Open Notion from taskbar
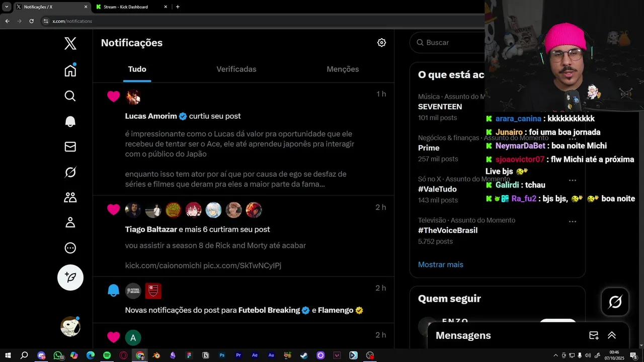Viewport: 644px width, 362px height. coord(205,355)
